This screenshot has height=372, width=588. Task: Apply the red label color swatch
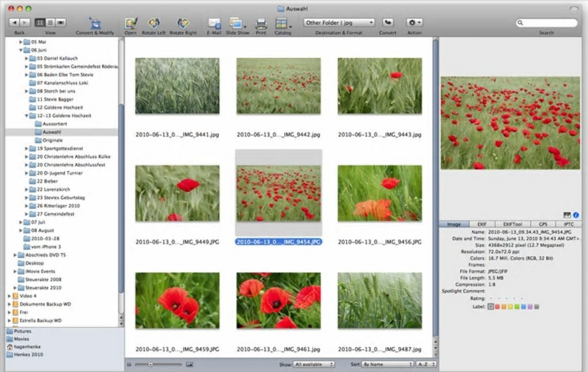[x=497, y=307]
